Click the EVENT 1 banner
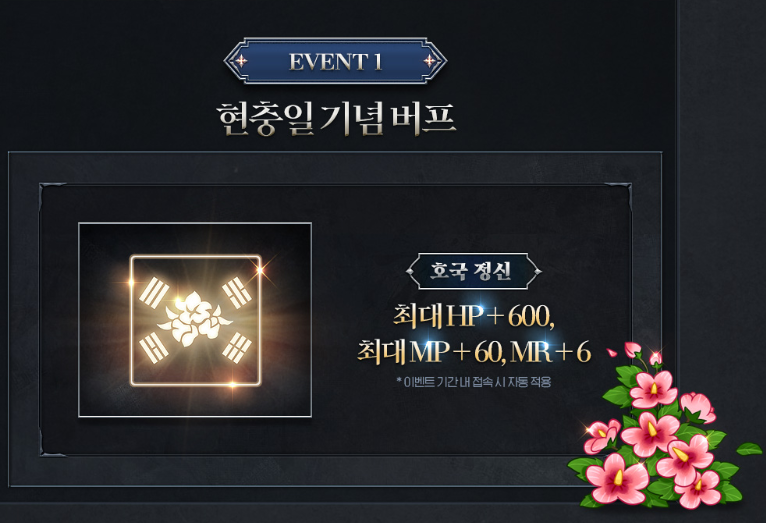766x523 pixels. click(x=335, y=61)
